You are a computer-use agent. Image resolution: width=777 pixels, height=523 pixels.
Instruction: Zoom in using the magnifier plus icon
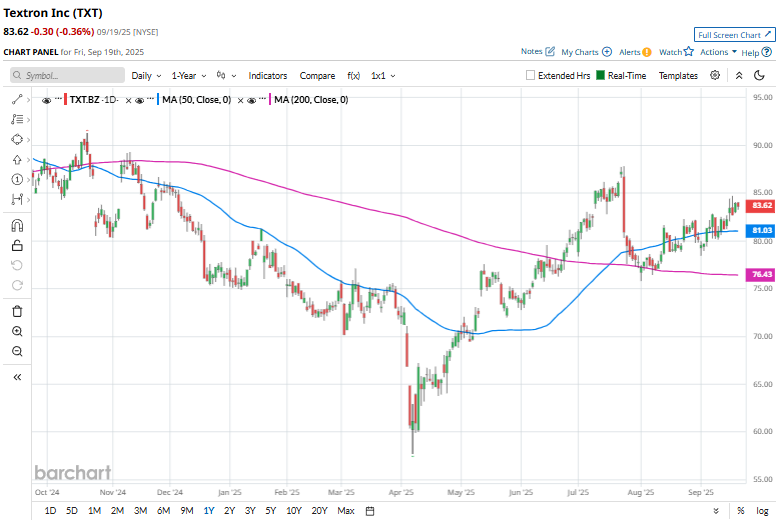17,331
